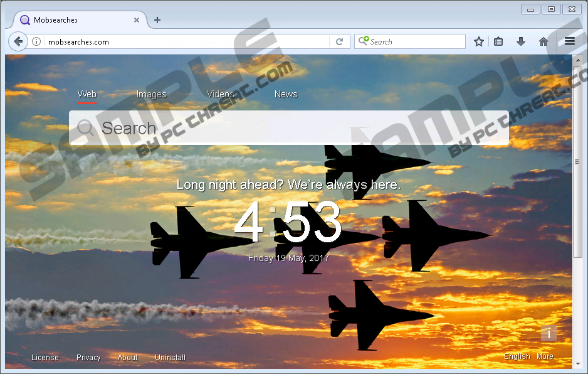Reload the page with the refresh icon

tap(339, 42)
